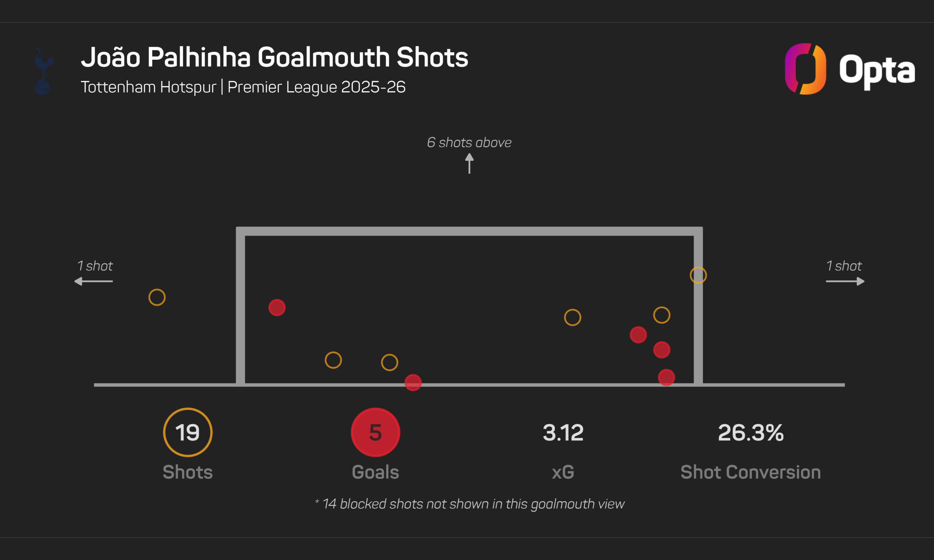934x560 pixels.
Task: Click the 14 blocked shots footnote
Action: [469, 504]
